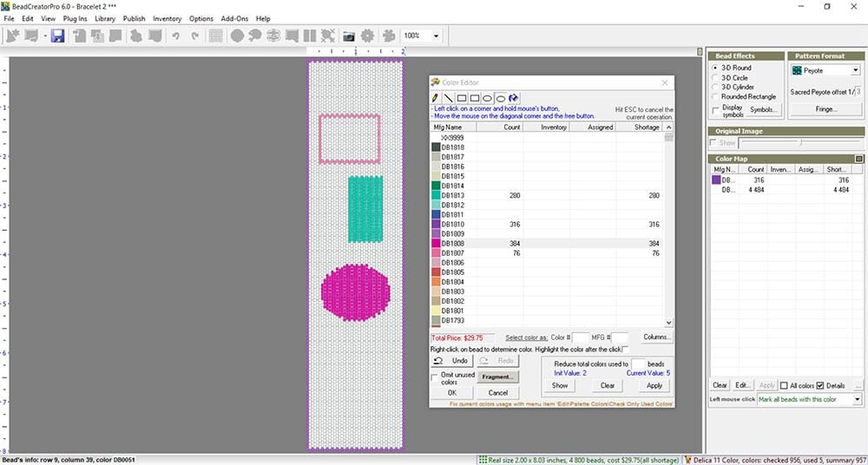Open the Plug Ins menu

click(75, 19)
